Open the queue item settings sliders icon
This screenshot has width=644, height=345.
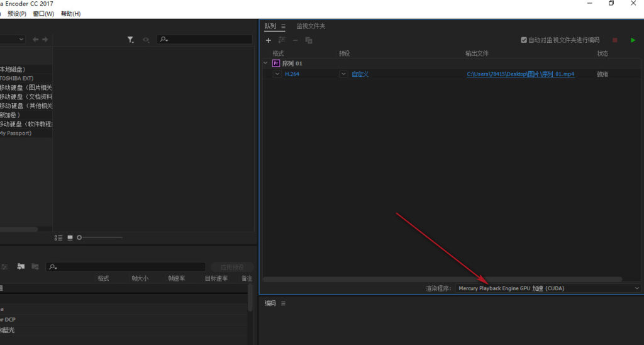(282, 40)
